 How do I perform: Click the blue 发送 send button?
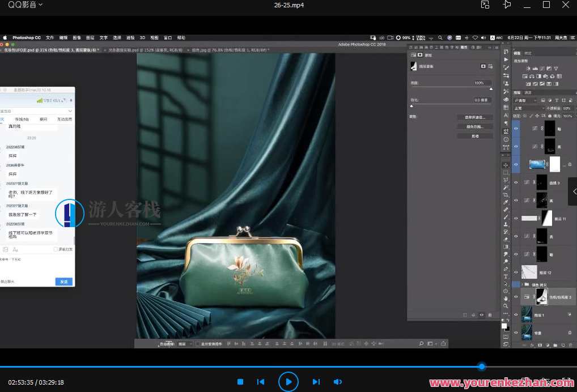click(x=63, y=282)
